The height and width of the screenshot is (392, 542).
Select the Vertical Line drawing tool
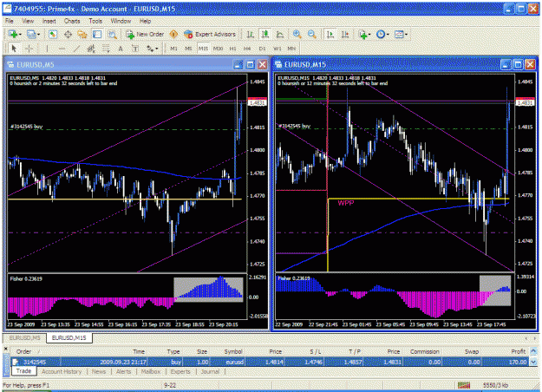click(47, 49)
